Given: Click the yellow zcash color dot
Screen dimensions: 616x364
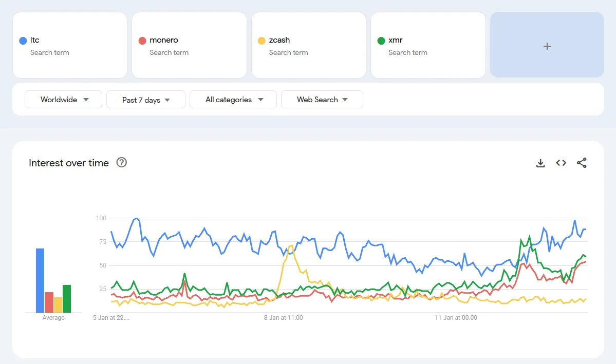Looking at the screenshot, I should click(x=262, y=41).
